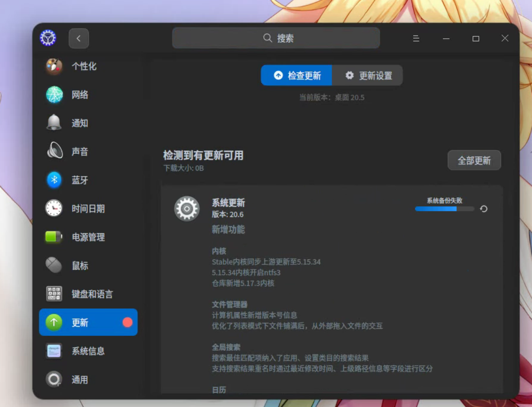Minimize the Control Center window
The width and height of the screenshot is (532, 407).
pos(446,39)
